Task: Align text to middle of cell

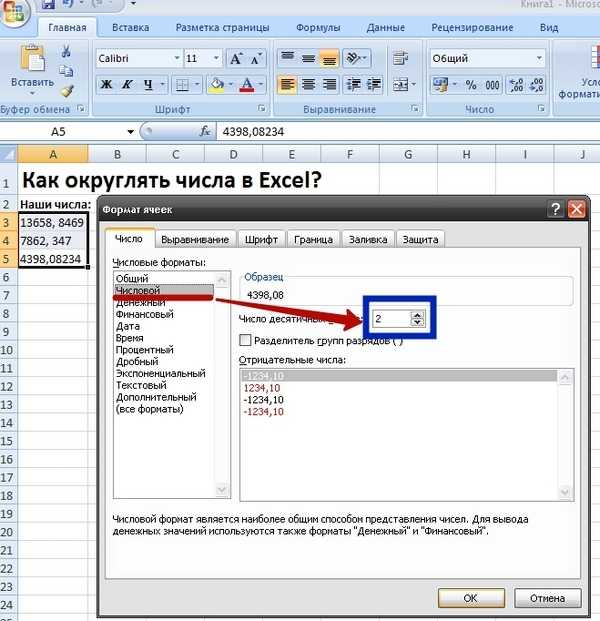Action: [x=308, y=59]
